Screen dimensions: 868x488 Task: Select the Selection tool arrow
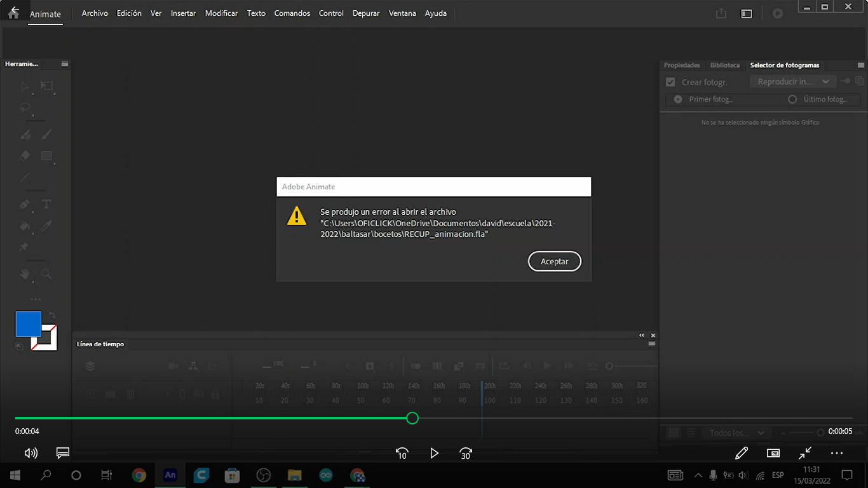click(x=24, y=86)
